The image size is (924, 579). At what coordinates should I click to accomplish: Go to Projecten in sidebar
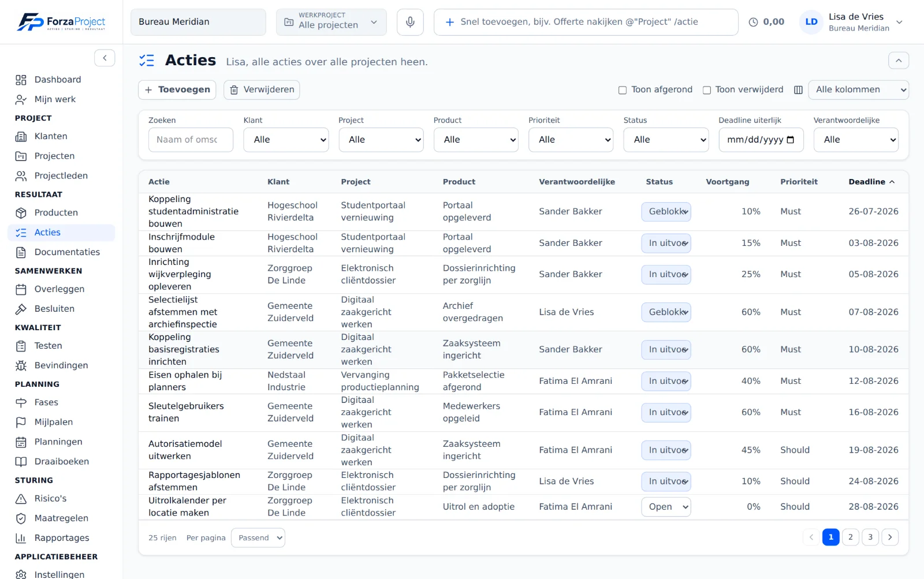pos(61,156)
